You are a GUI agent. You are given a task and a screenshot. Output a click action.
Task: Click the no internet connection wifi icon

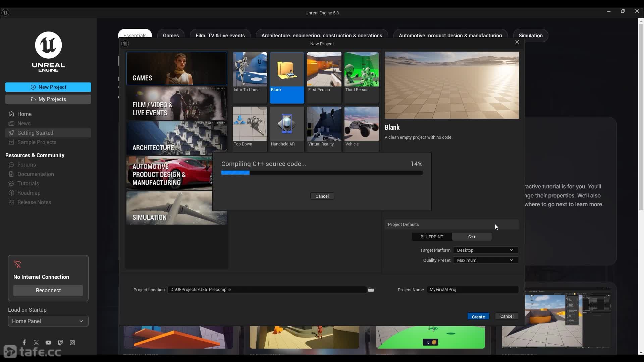coord(17,264)
